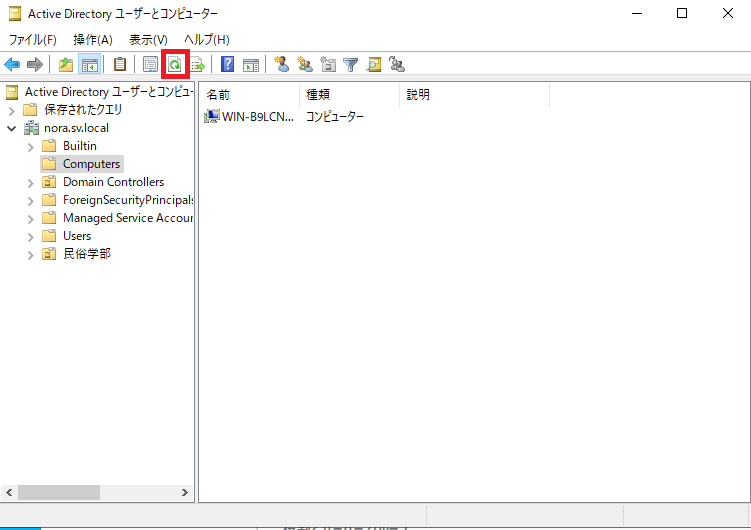This screenshot has width=751, height=530.
Task: Toggle the Show/Hide Console Tree icon
Action: (90, 64)
